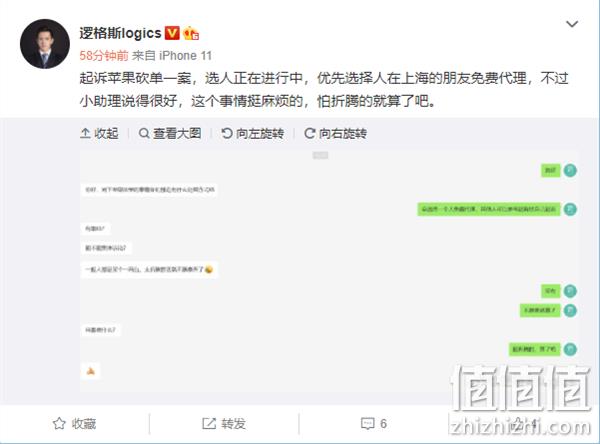600x444 pixels.
Task: Click the membership crown badge icon
Action: coord(191,34)
